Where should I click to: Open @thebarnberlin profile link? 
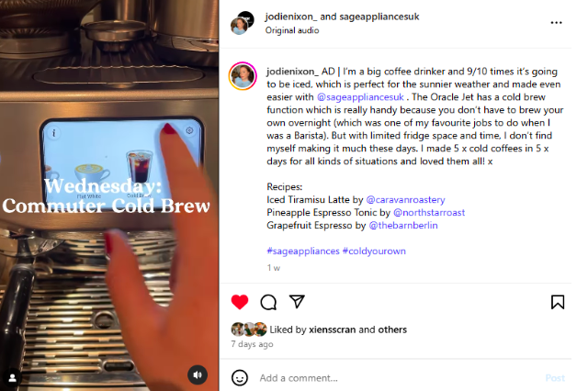pos(403,226)
